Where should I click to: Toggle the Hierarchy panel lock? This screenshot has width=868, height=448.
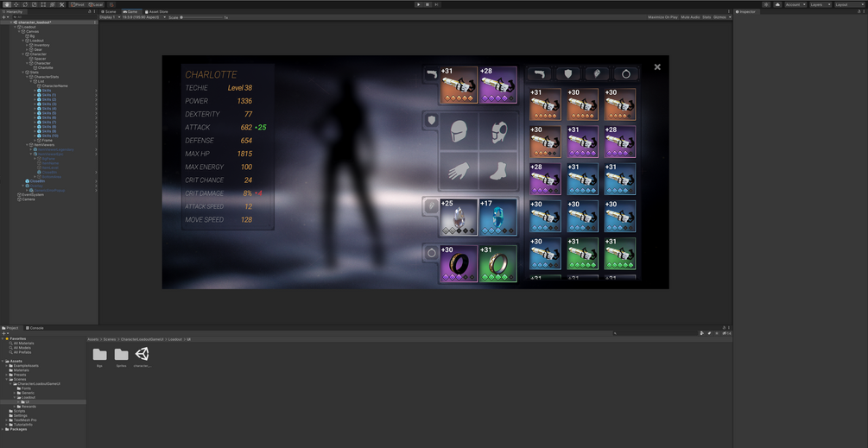[x=90, y=11]
